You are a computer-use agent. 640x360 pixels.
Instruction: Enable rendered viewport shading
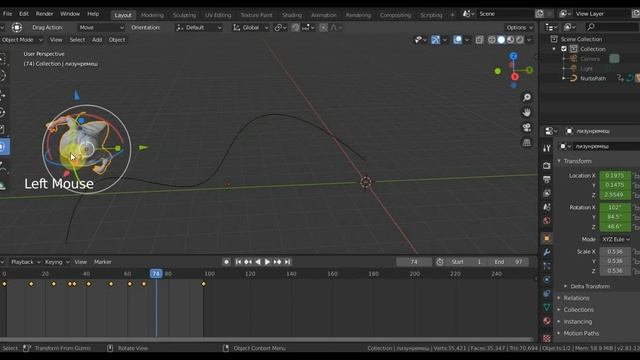point(520,40)
